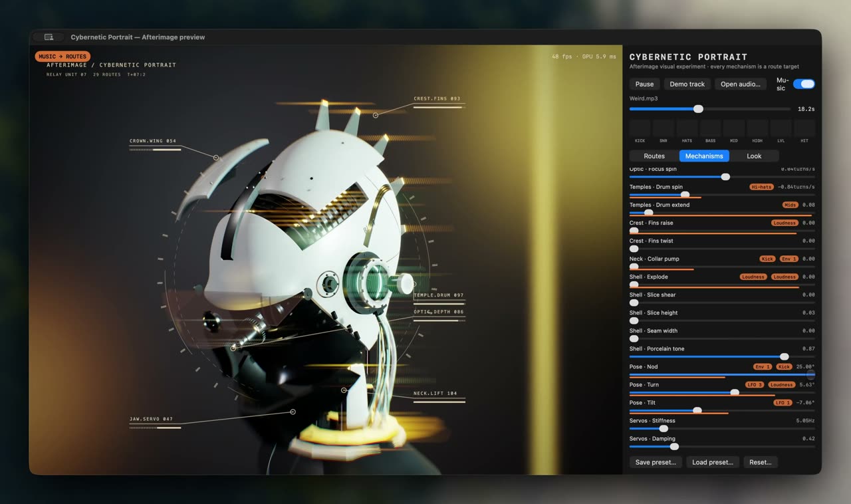Click the LFO 1 tag on Pose · Tilt
The width and height of the screenshot is (851, 504).
(783, 402)
